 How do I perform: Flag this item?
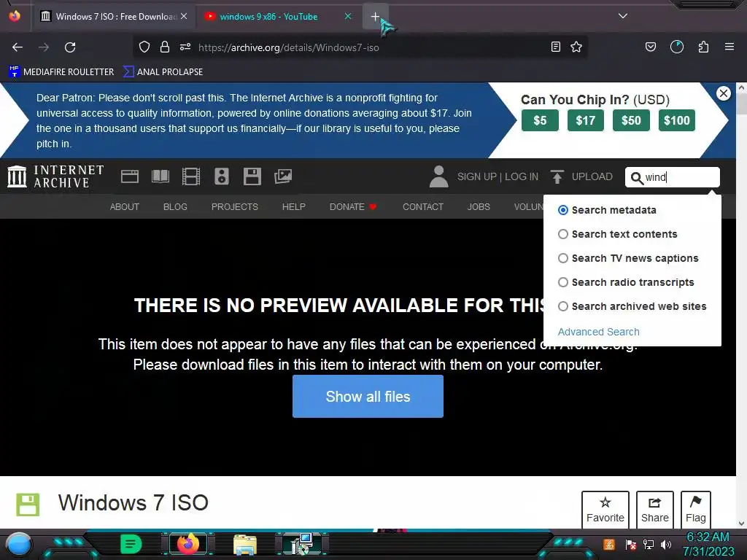[x=695, y=510]
